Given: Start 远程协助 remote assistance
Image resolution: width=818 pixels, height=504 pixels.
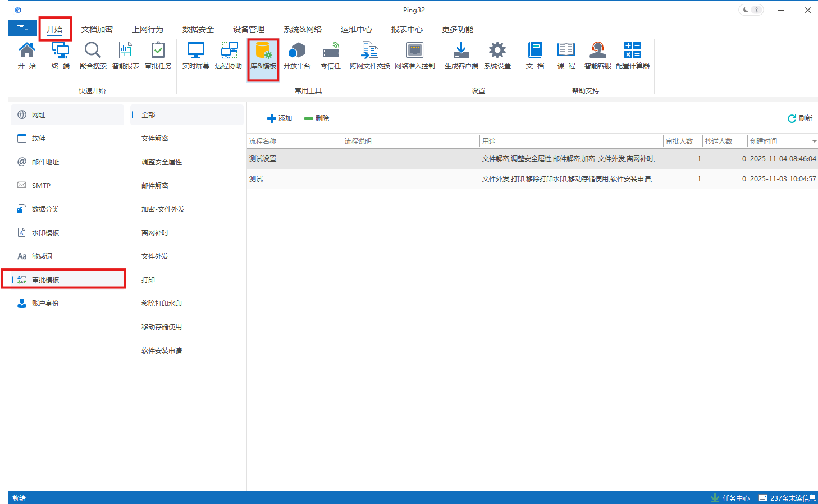Looking at the screenshot, I should click(x=229, y=54).
